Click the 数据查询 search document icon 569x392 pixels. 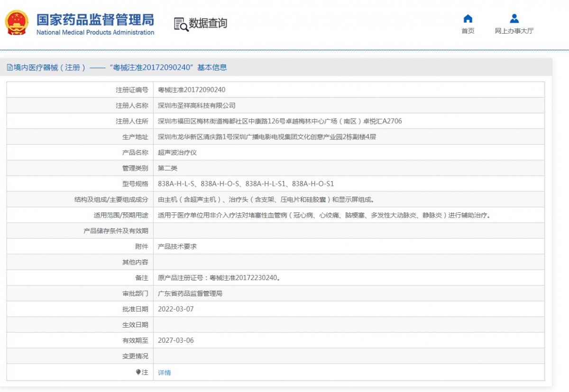point(181,24)
